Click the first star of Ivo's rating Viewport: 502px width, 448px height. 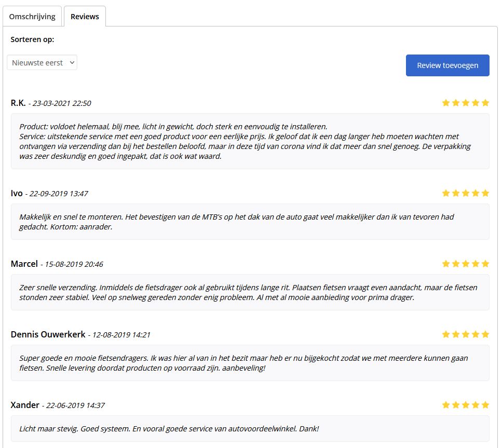pos(445,193)
